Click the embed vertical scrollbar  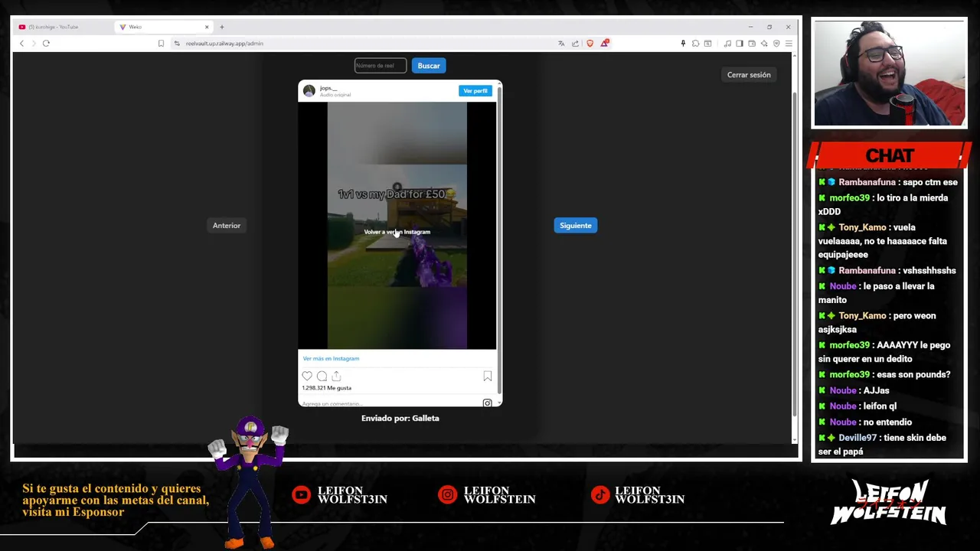pos(499,241)
